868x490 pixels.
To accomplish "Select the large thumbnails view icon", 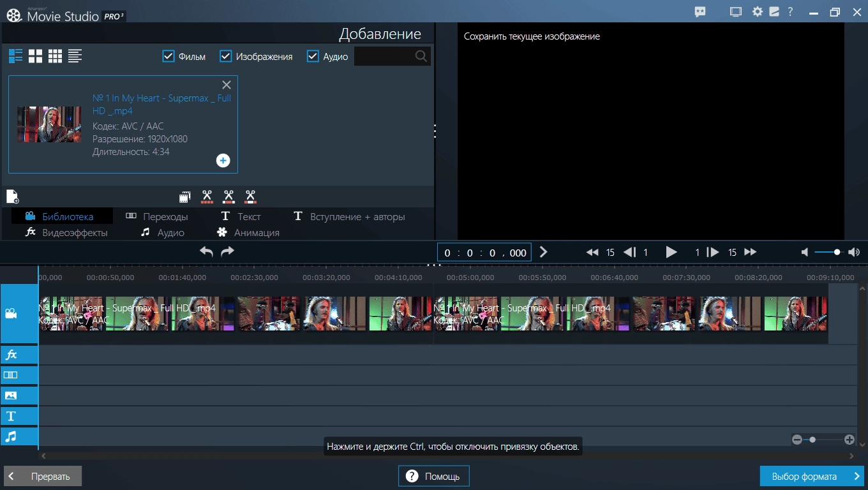I will pos(36,56).
